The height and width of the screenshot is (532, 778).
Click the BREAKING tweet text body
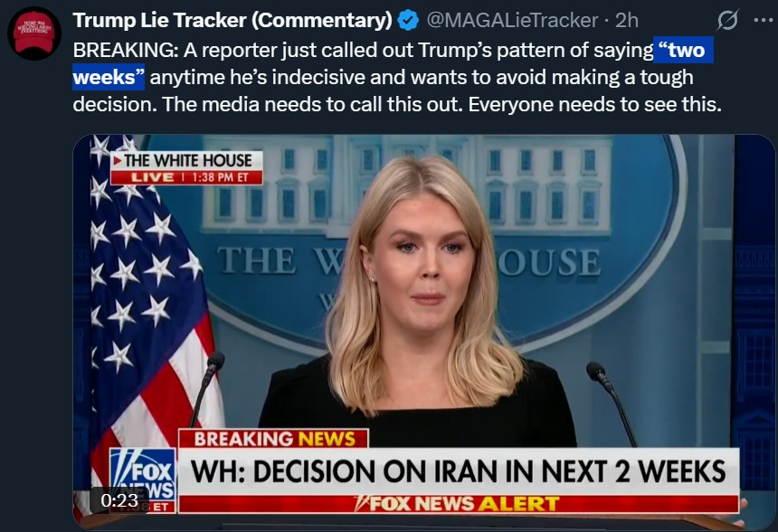tap(397, 77)
